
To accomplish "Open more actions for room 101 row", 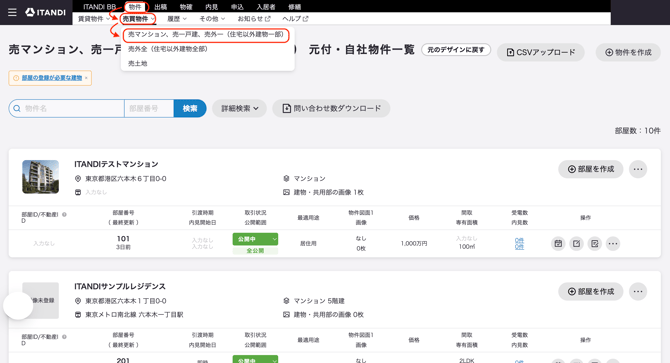I will (613, 243).
